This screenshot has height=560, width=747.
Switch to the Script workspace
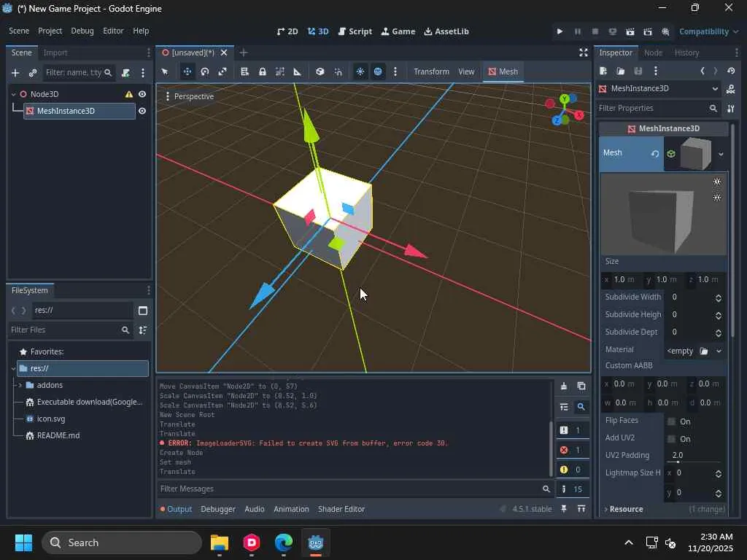point(355,31)
